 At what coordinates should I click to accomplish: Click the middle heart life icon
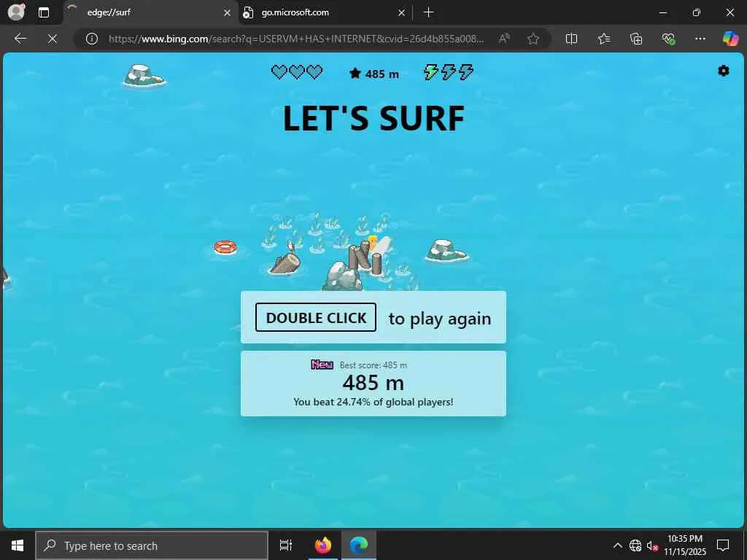pyautogui.click(x=297, y=72)
